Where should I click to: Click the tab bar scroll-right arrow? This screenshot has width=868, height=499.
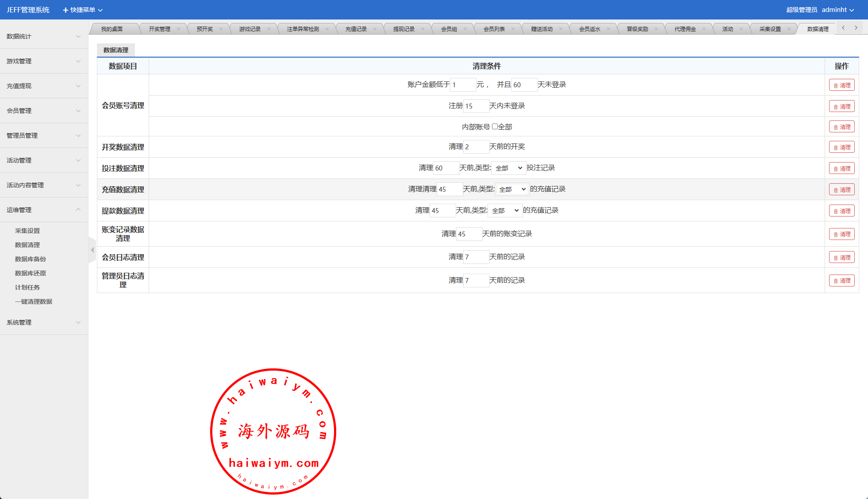pyautogui.click(x=856, y=28)
